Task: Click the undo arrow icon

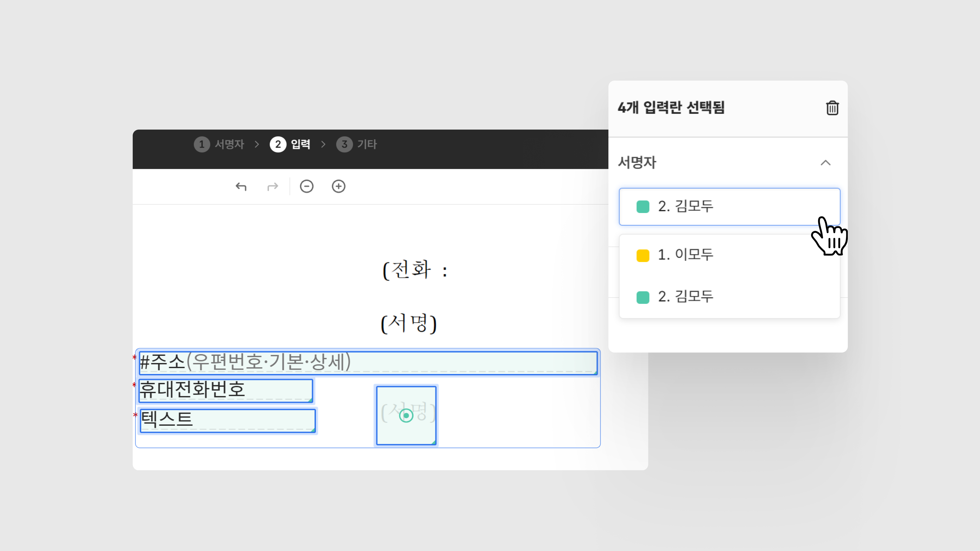Action: (x=241, y=186)
